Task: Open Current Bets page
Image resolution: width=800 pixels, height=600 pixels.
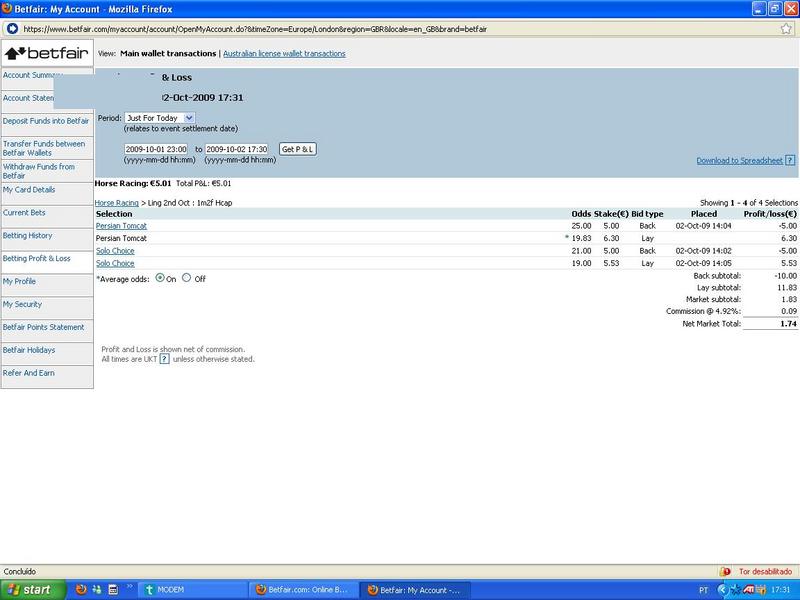Action: click(x=24, y=212)
